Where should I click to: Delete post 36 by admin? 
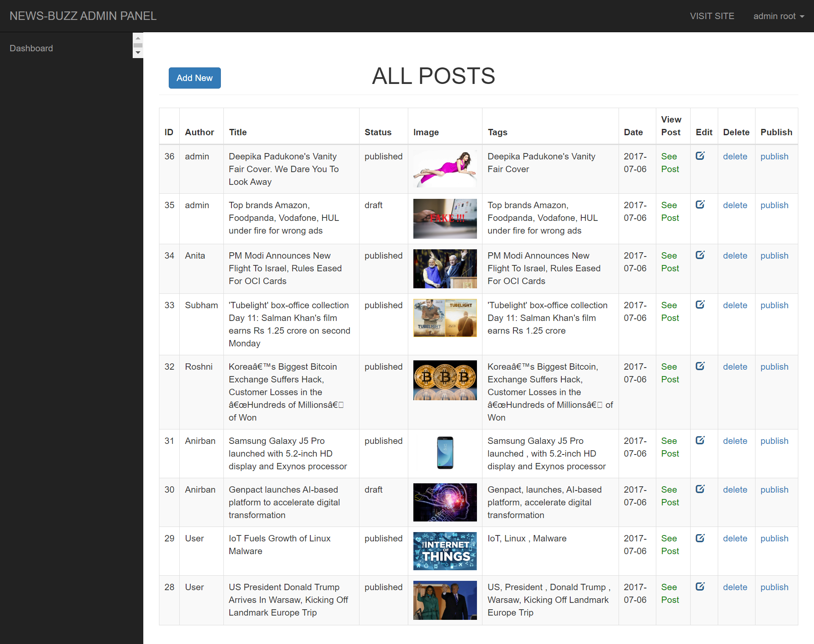point(735,156)
